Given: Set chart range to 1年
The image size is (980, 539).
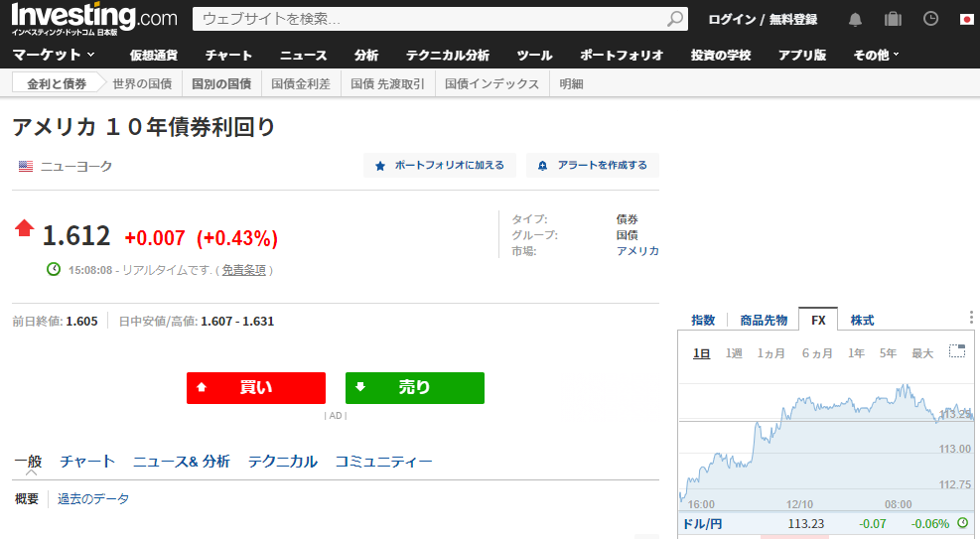Looking at the screenshot, I should (856, 353).
